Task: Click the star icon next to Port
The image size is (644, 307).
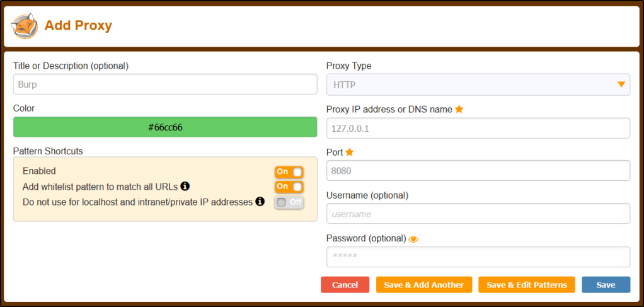Action: pyautogui.click(x=350, y=152)
